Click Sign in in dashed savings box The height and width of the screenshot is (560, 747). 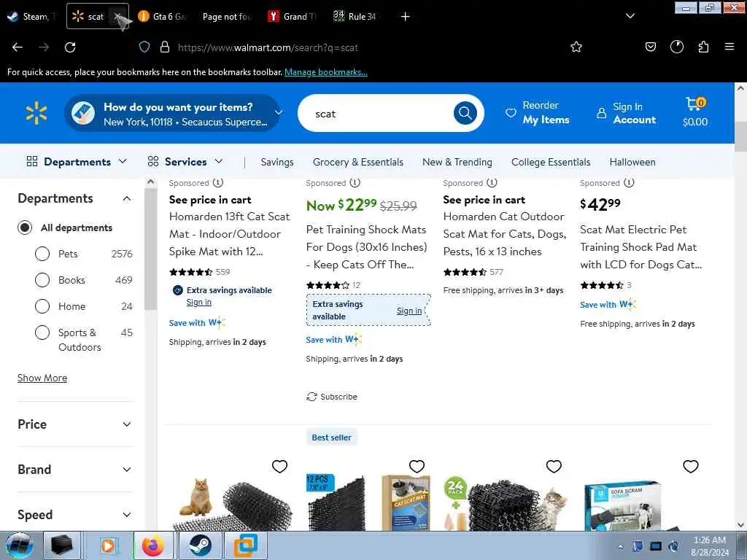409,311
